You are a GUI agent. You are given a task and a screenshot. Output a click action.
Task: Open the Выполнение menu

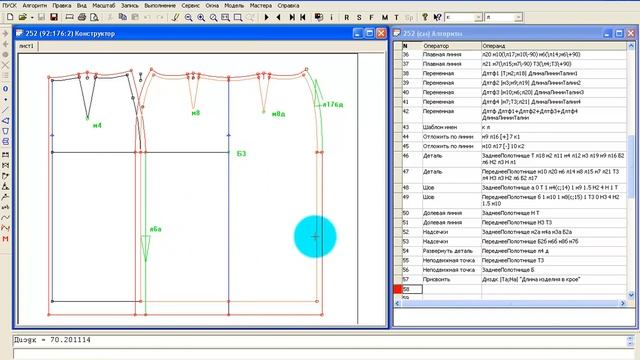160,6
